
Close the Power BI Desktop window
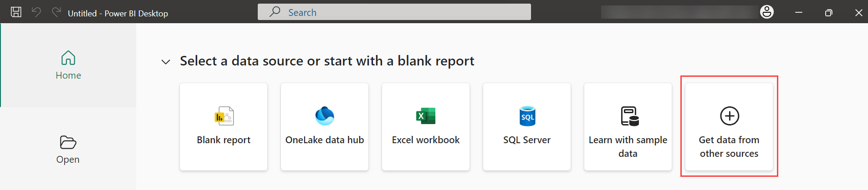click(x=858, y=13)
